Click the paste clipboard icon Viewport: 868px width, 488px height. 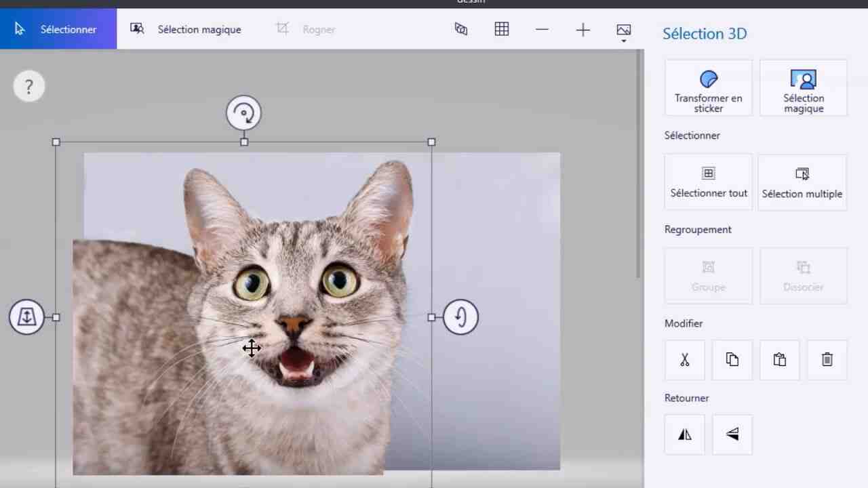[x=780, y=360]
